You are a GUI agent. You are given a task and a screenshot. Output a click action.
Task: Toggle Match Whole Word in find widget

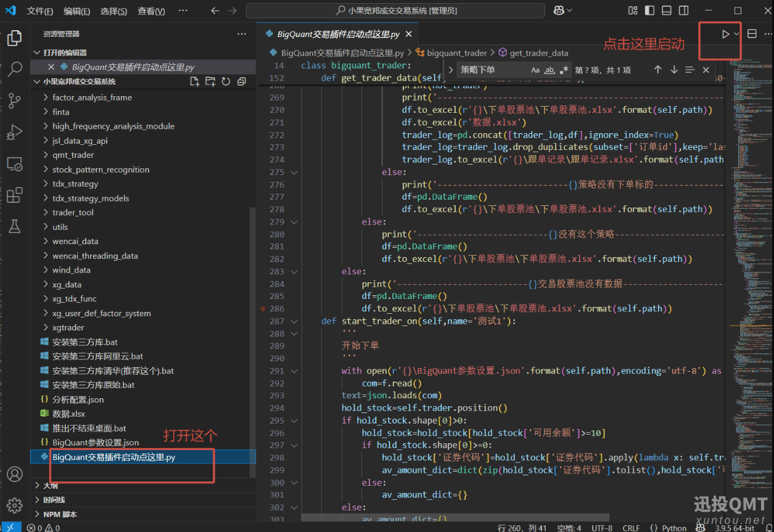click(550, 70)
